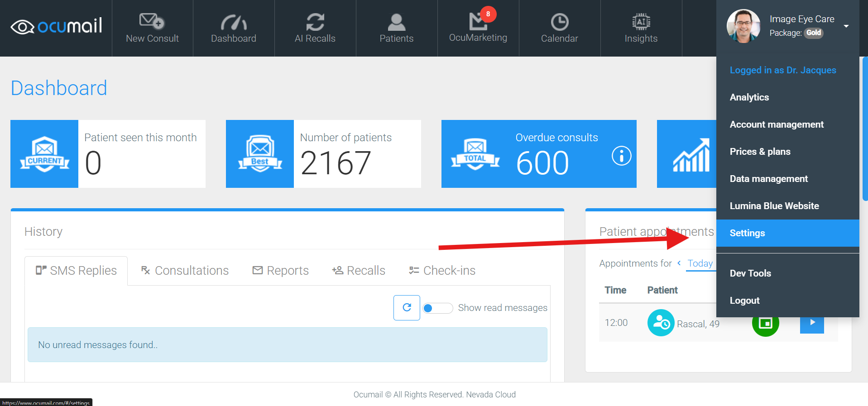Refresh SMS replies list
This screenshot has width=868, height=406.
pyautogui.click(x=407, y=308)
